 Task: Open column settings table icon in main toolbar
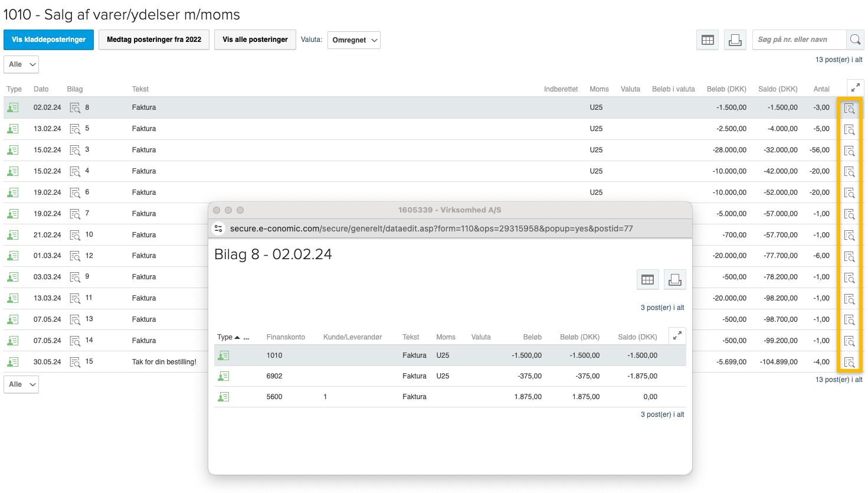pyautogui.click(x=707, y=40)
